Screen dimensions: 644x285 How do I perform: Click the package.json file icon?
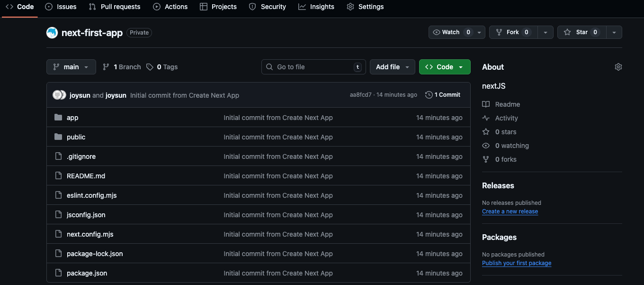click(58, 273)
